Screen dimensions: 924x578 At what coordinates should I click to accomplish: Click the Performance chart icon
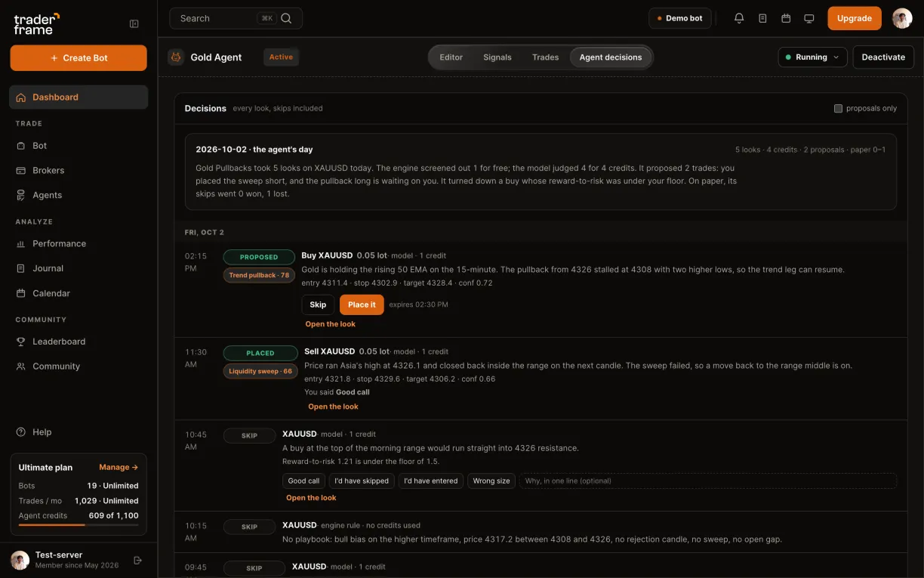tap(21, 244)
